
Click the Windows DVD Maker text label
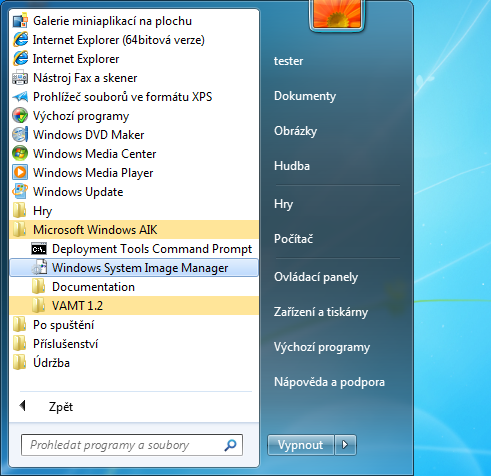(x=88, y=135)
